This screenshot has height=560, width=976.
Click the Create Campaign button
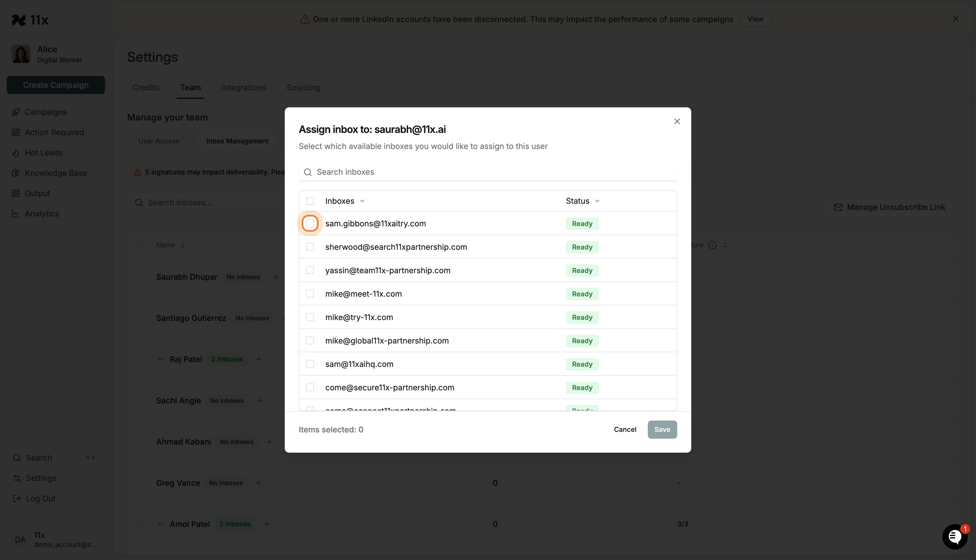(55, 85)
